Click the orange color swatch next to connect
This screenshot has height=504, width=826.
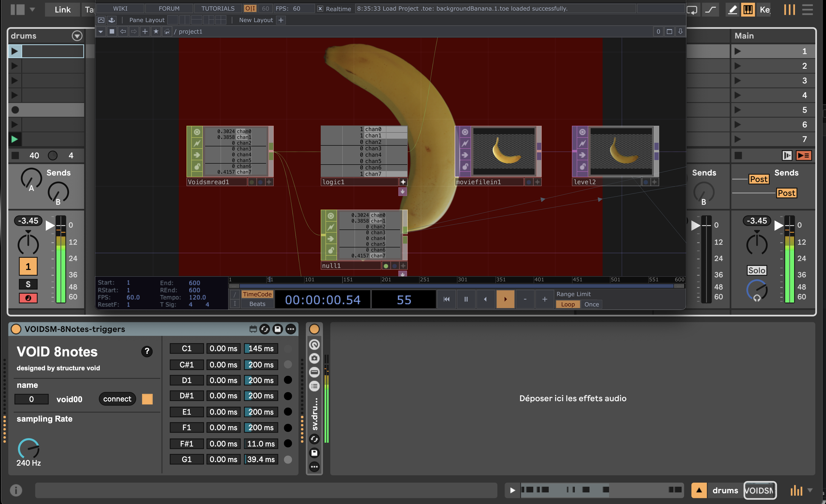147,399
